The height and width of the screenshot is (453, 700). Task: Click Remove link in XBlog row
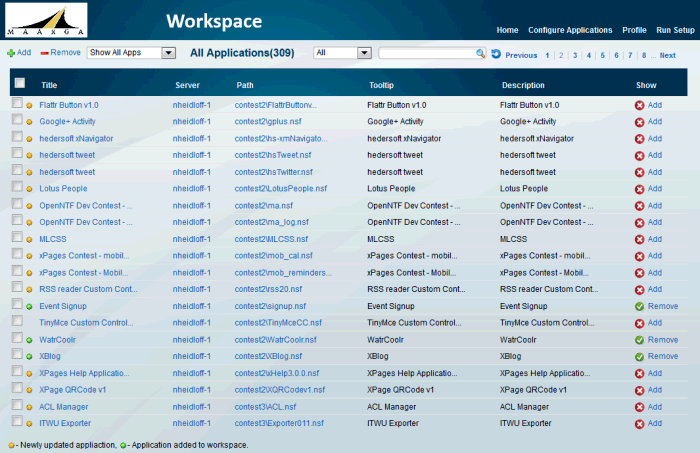coord(663,357)
